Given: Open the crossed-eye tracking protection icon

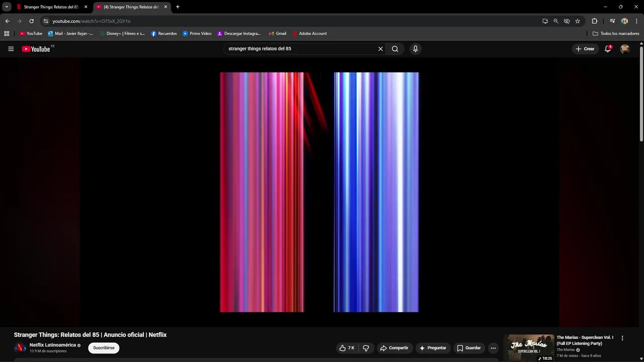Looking at the screenshot, I should (x=567, y=21).
